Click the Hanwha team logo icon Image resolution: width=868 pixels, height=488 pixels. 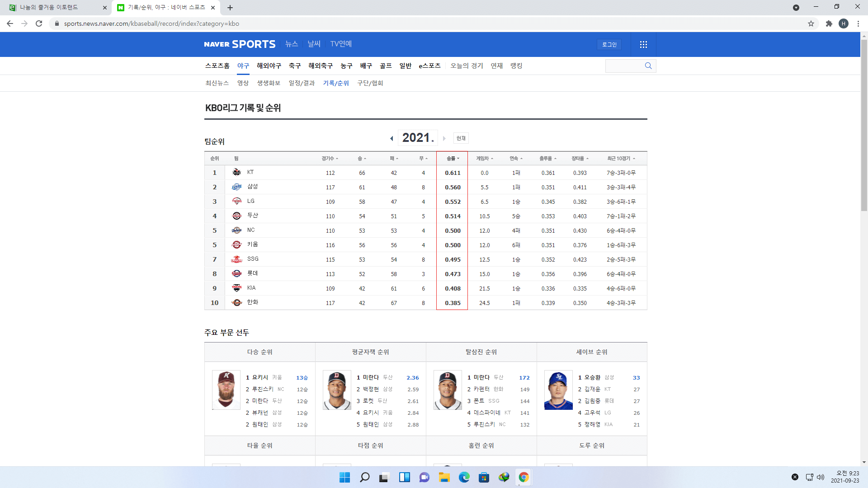[236, 302]
